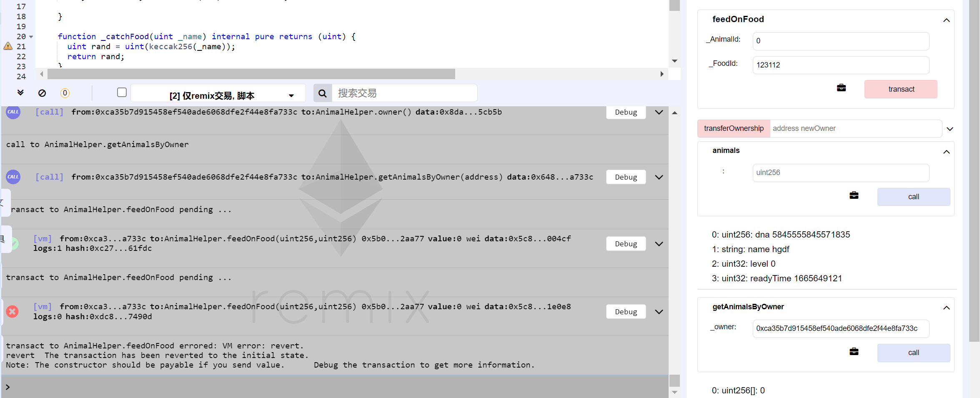The image size is (980, 398).
Task: Click the _FoodId input field
Action: pos(840,65)
